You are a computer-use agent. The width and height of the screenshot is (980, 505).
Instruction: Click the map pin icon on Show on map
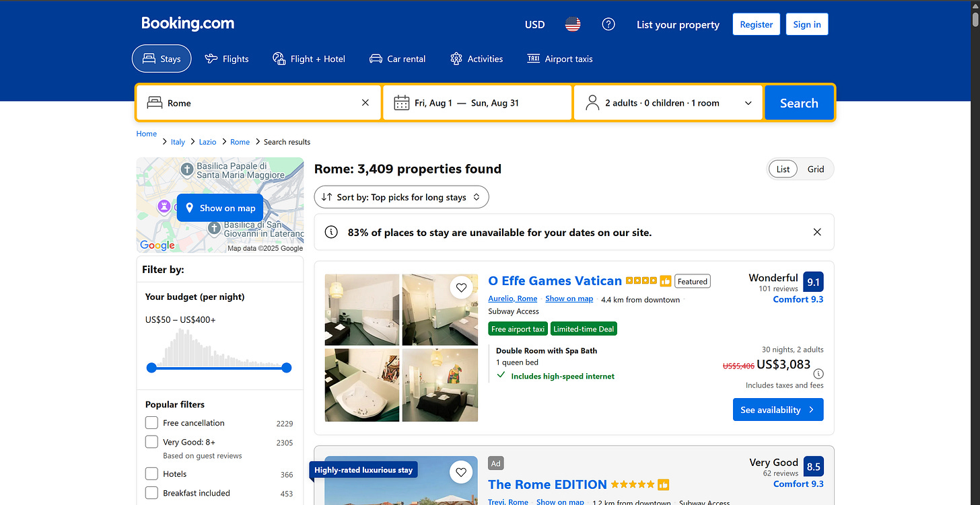tap(190, 208)
